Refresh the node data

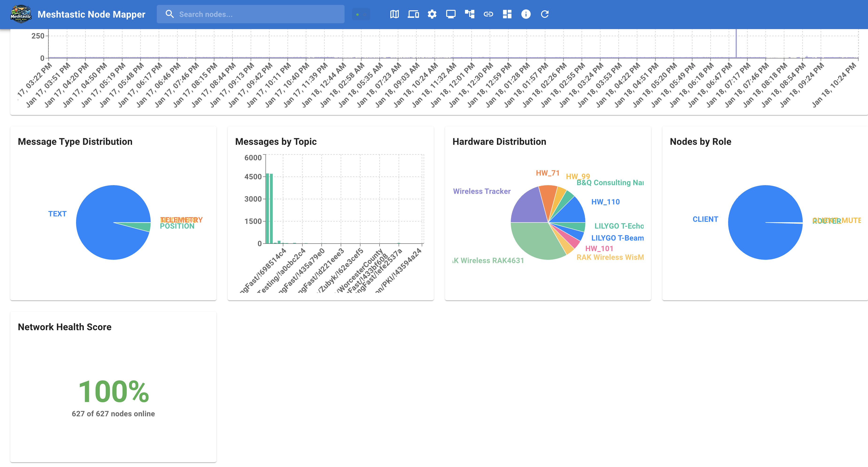[545, 14]
